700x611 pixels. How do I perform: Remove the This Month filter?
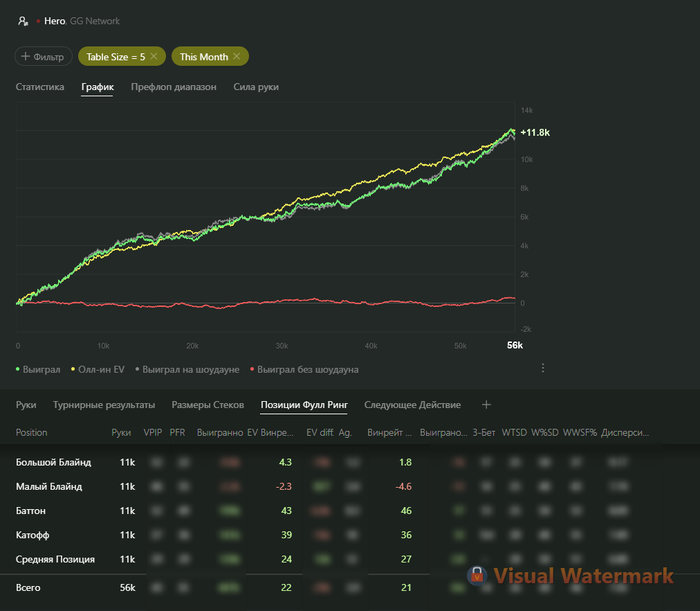tap(237, 56)
